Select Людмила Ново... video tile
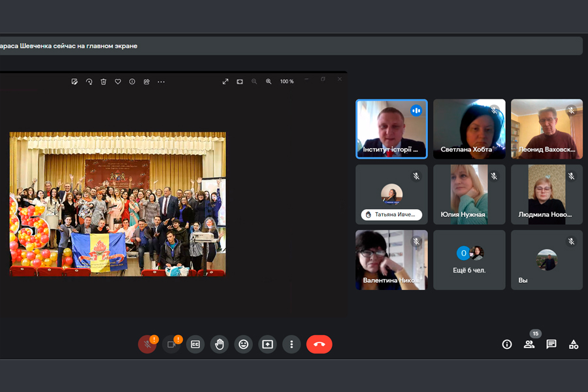 click(x=547, y=194)
